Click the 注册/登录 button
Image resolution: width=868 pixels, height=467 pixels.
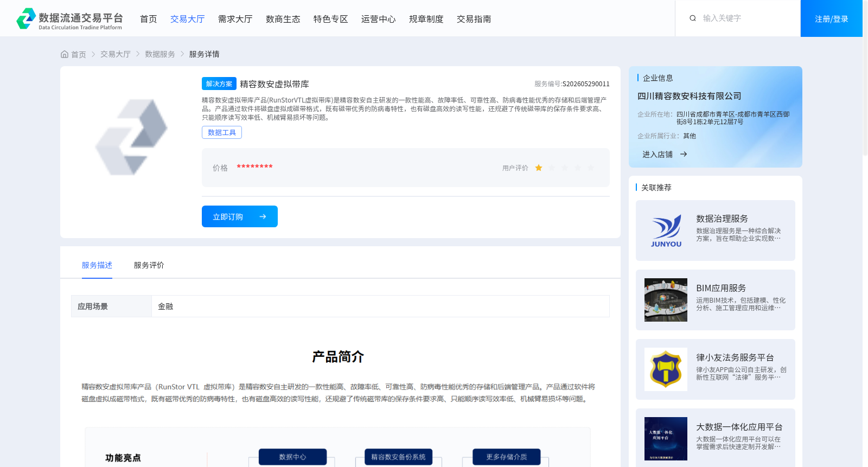coord(832,18)
